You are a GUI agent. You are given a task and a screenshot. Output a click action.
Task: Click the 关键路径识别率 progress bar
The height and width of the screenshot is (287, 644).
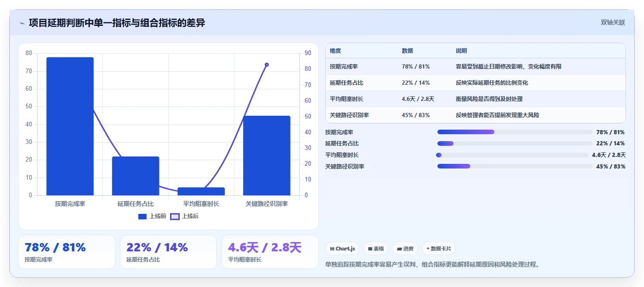click(x=515, y=166)
